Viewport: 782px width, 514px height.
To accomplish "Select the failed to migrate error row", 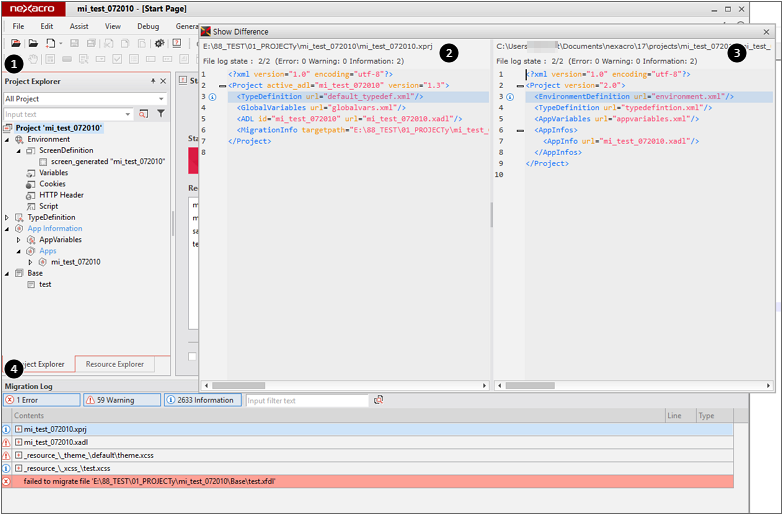I will tap(150, 481).
